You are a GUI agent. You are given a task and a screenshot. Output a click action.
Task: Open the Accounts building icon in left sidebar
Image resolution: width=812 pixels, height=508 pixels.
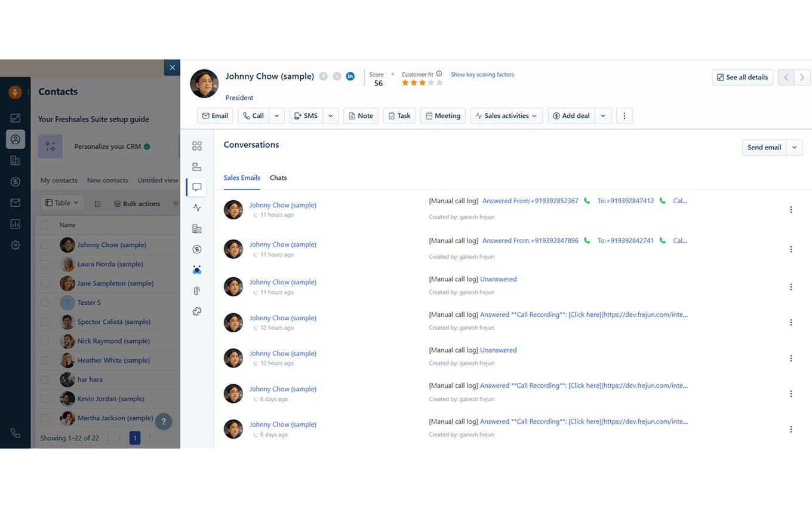[x=16, y=160]
